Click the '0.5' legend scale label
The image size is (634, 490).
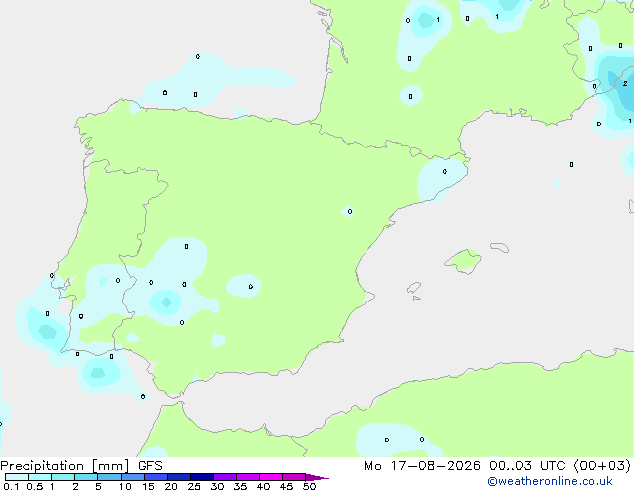click(35, 486)
